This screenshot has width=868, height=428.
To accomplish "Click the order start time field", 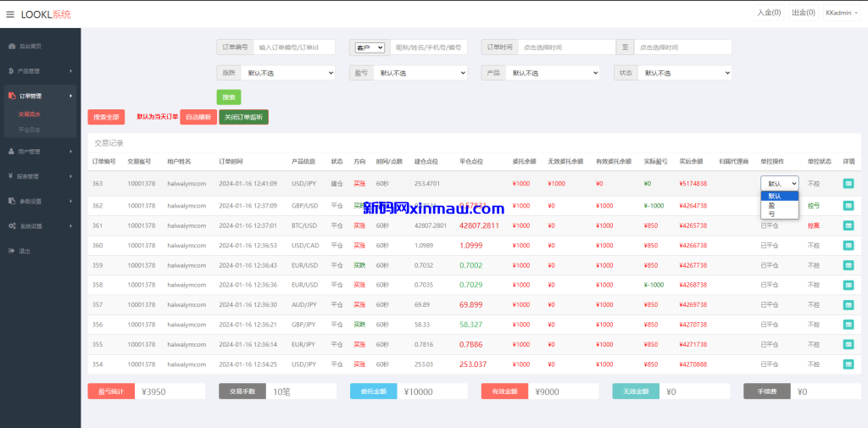I will (x=566, y=47).
